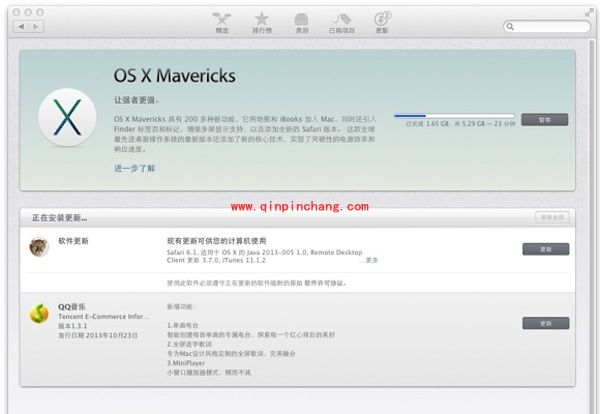Open the software license agreement link
600x414 pixels.
coord(325,283)
